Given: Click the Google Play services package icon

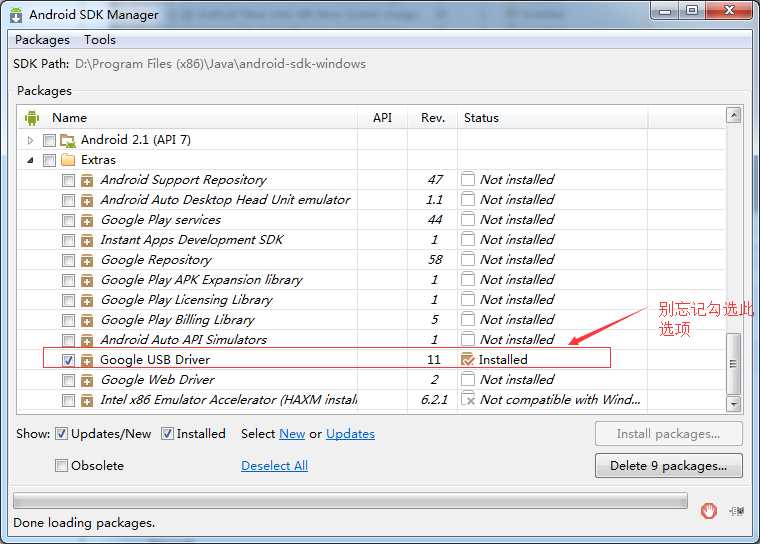Looking at the screenshot, I should (x=87, y=221).
